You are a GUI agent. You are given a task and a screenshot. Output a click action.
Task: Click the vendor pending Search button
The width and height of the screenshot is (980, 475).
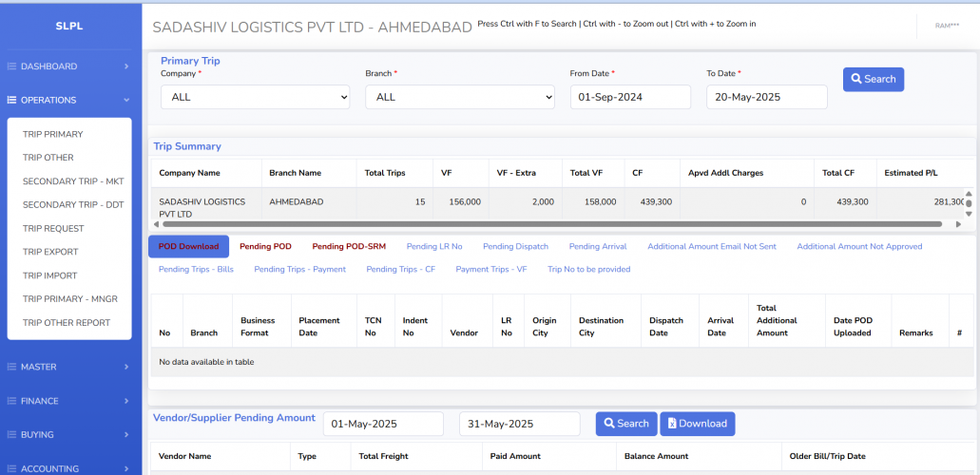click(x=626, y=424)
